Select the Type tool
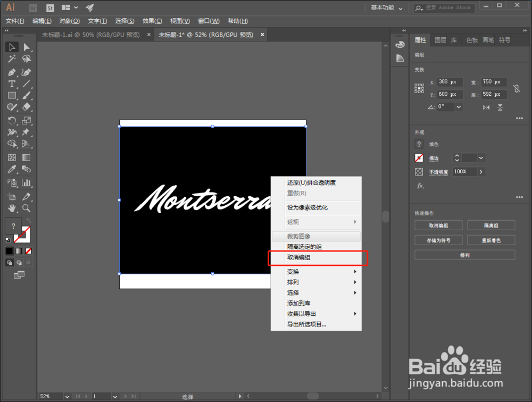The height and width of the screenshot is (402, 532). [12, 84]
